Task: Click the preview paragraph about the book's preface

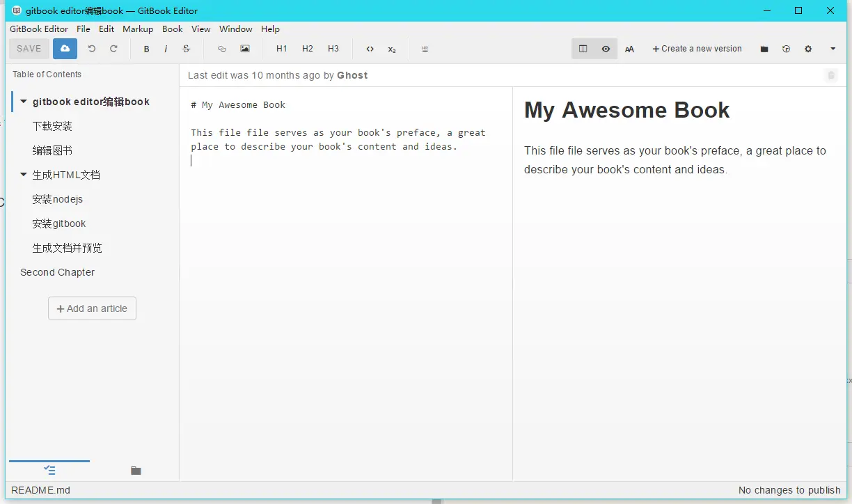Action: [675, 160]
